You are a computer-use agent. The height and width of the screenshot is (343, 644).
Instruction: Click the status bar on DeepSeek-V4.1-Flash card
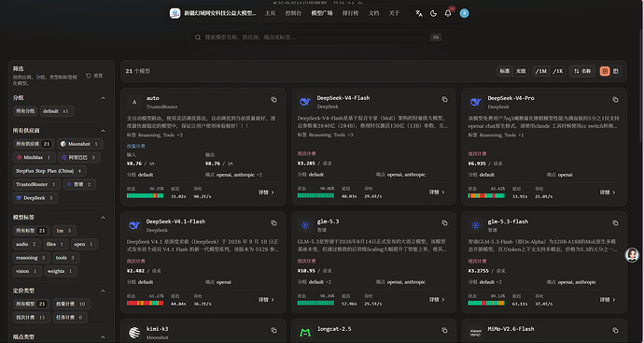145,303
